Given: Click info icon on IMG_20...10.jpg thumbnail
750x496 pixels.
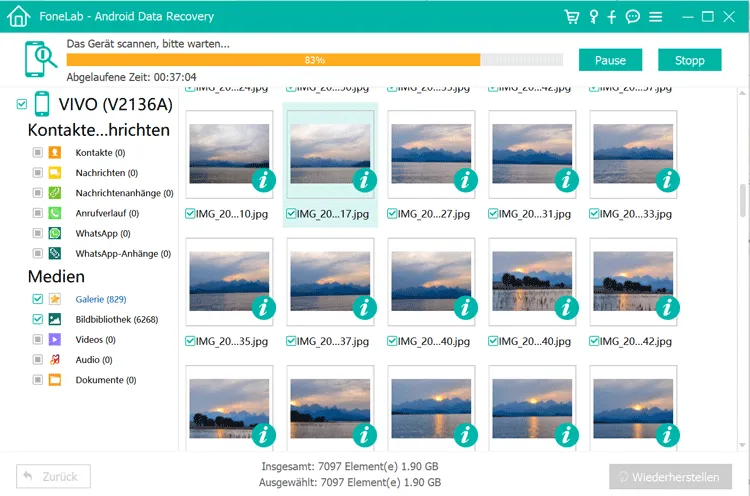Looking at the screenshot, I should pos(263,180).
